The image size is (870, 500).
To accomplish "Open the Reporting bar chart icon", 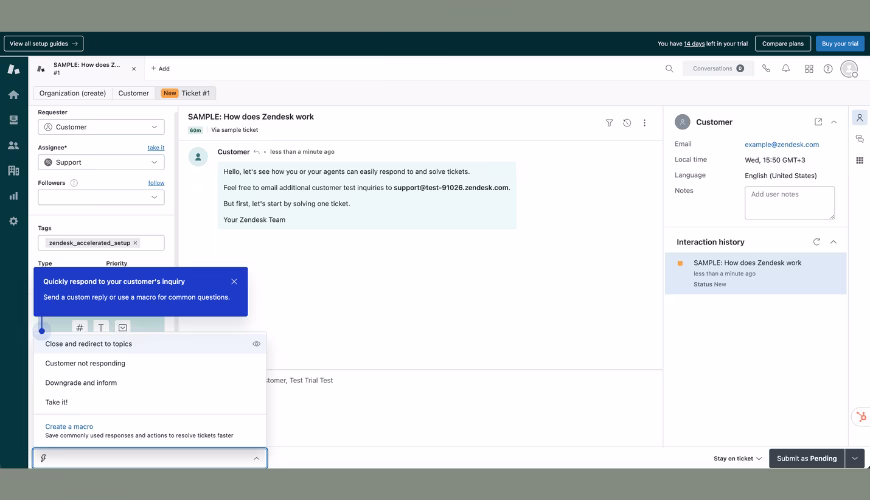I will pos(13,196).
